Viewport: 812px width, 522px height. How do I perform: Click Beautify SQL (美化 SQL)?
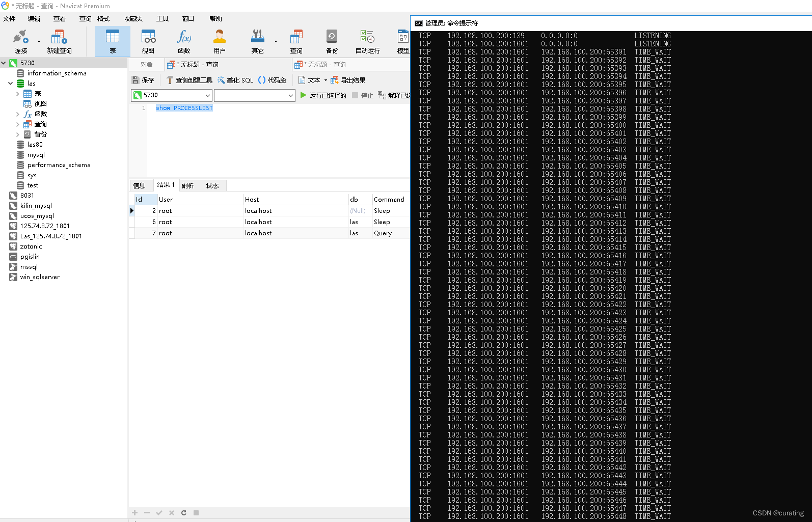235,80
